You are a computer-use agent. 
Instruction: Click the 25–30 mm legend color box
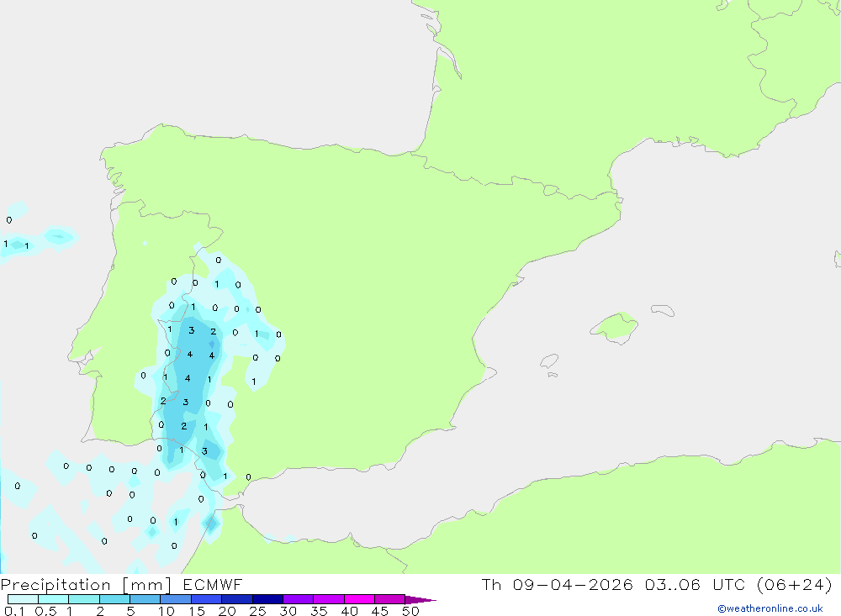(267, 599)
